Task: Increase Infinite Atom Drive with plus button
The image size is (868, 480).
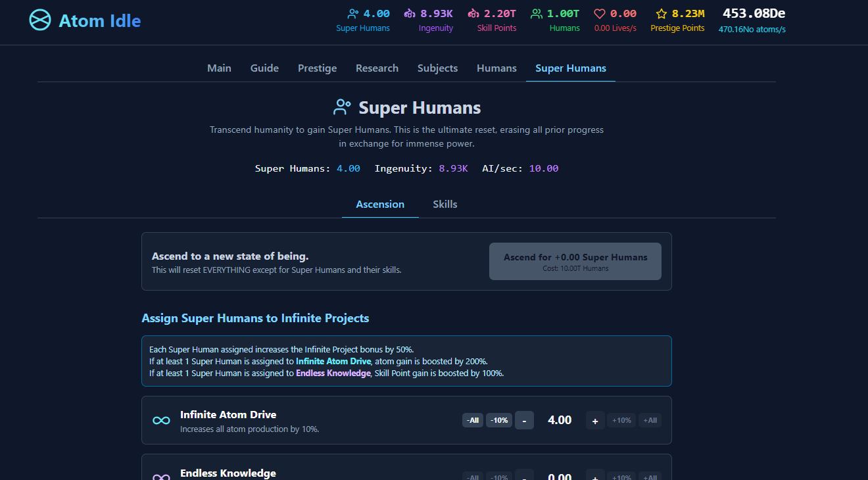Action: [595, 420]
